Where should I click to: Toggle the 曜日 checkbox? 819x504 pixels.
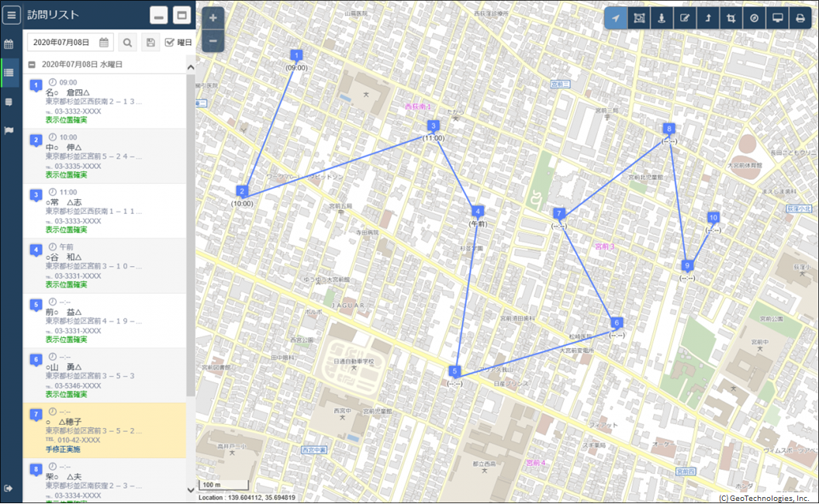tap(169, 43)
